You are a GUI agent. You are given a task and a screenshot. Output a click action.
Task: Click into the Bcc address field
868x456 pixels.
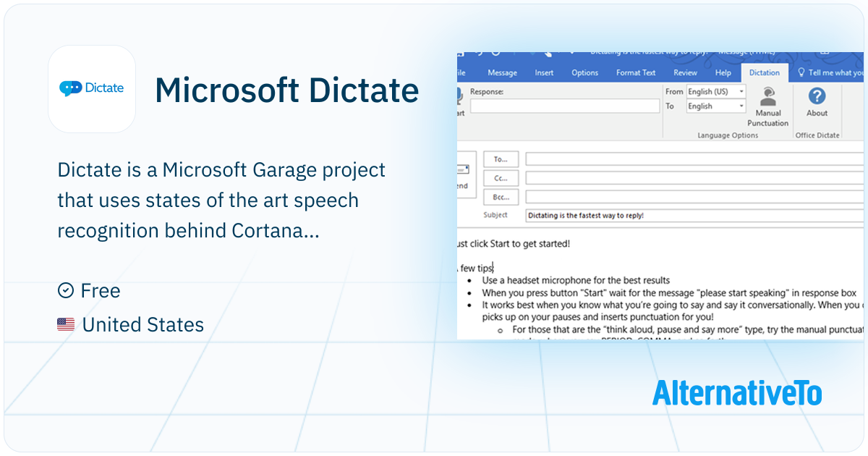(x=695, y=197)
